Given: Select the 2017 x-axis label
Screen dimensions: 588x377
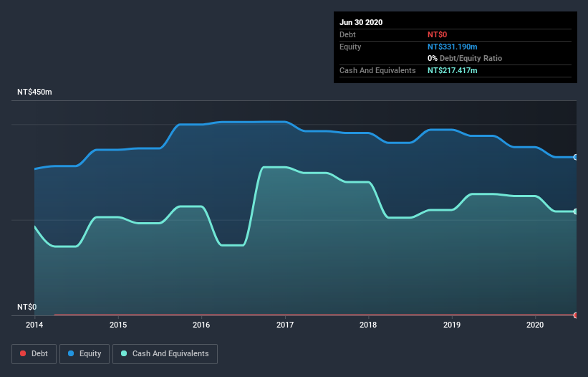Looking at the screenshot, I should pyautogui.click(x=285, y=325).
